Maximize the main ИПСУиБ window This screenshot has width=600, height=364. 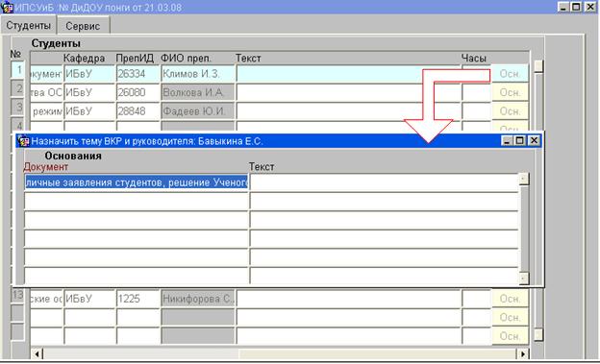click(x=576, y=7)
